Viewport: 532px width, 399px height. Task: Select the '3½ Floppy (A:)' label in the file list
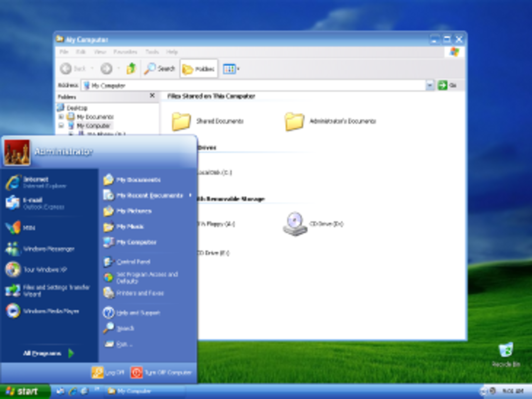click(x=216, y=224)
